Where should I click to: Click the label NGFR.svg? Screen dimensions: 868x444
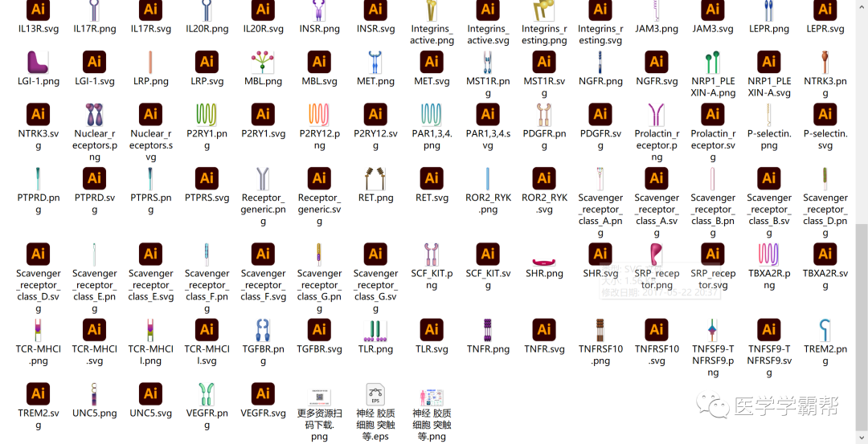click(x=657, y=81)
